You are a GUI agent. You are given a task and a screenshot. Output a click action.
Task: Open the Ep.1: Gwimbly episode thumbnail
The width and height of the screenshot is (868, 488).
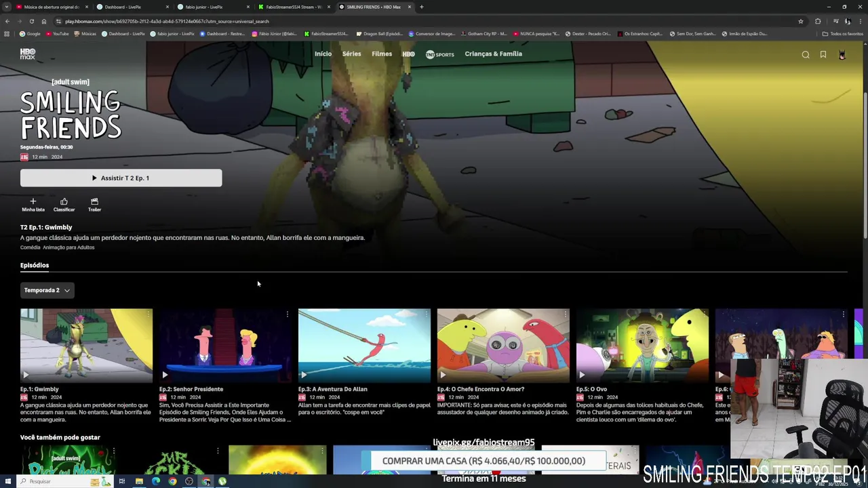point(86,346)
